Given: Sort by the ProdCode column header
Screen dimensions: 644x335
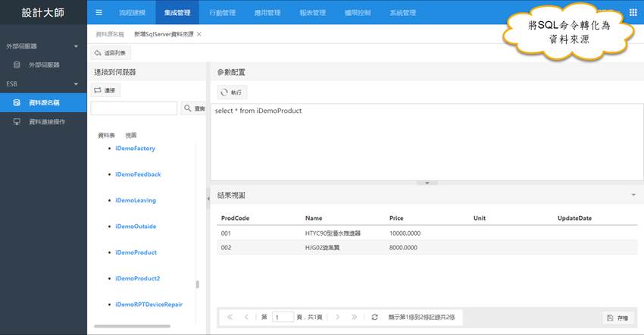Looking at the screenshot, I should tap(235, 218).
